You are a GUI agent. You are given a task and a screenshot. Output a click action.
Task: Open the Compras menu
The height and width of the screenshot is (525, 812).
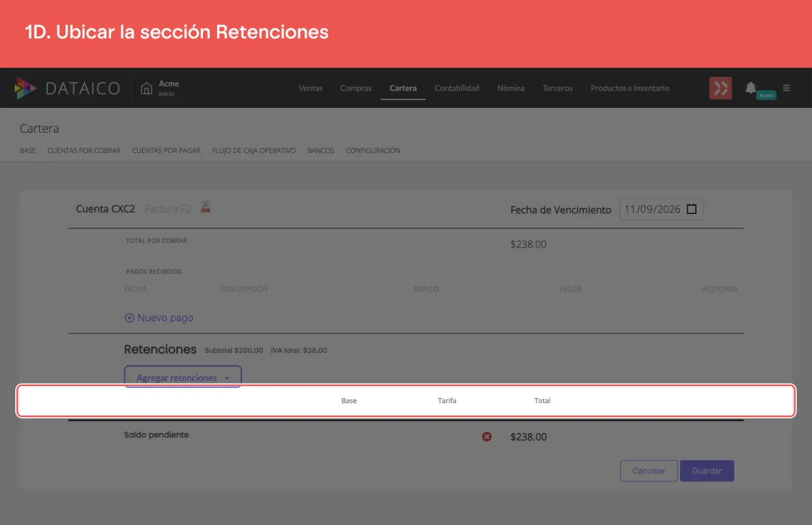(356, 88)
